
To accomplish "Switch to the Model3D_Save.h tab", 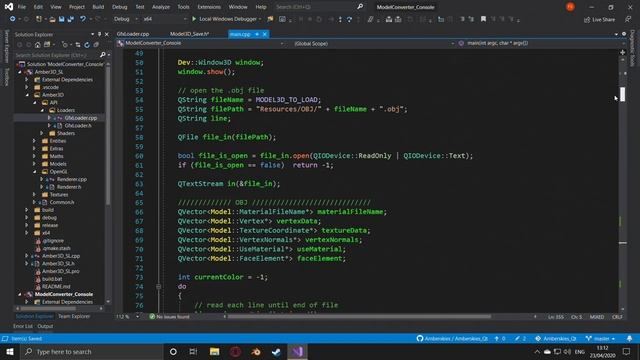I will (189, 34).
